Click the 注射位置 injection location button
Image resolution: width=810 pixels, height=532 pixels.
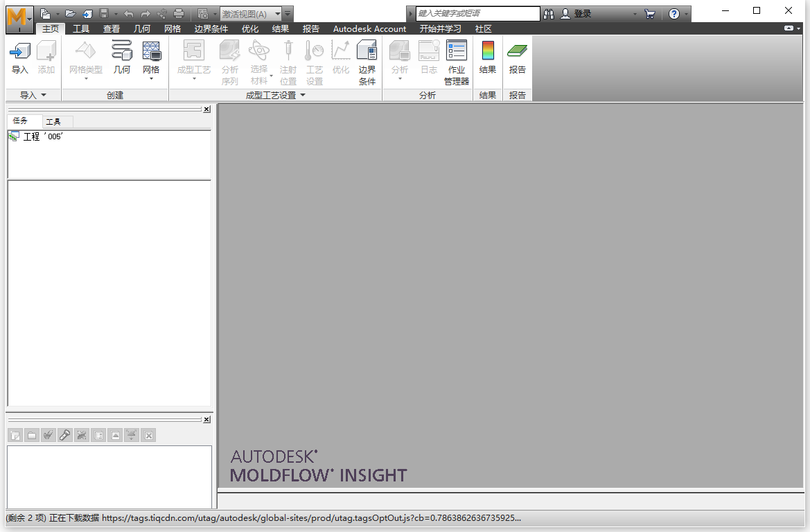pos(288,62)
